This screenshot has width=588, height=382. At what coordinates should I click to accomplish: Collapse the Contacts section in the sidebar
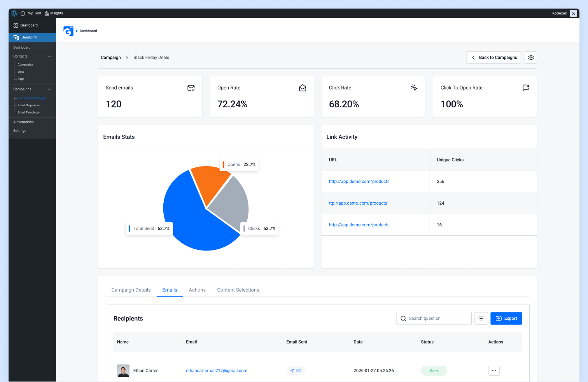49,56
